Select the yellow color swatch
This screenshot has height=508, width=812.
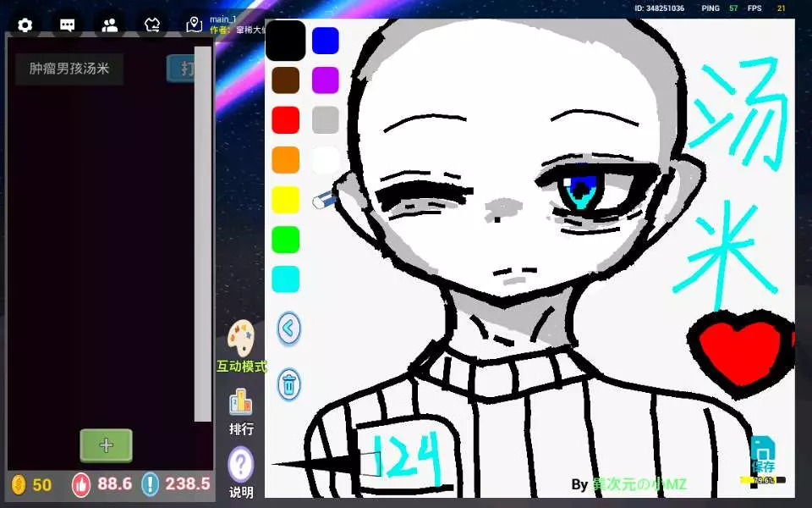[285, 200]
